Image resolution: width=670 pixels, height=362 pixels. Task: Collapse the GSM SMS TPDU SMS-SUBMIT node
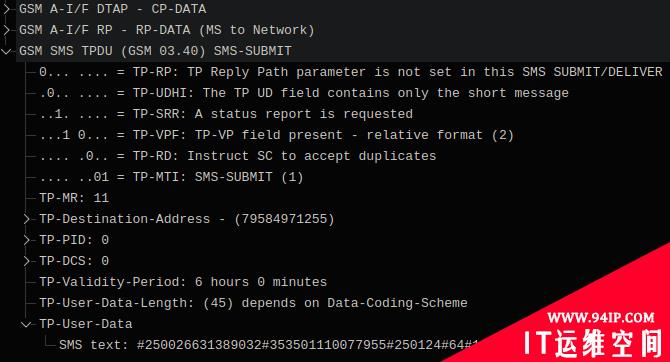6,51
